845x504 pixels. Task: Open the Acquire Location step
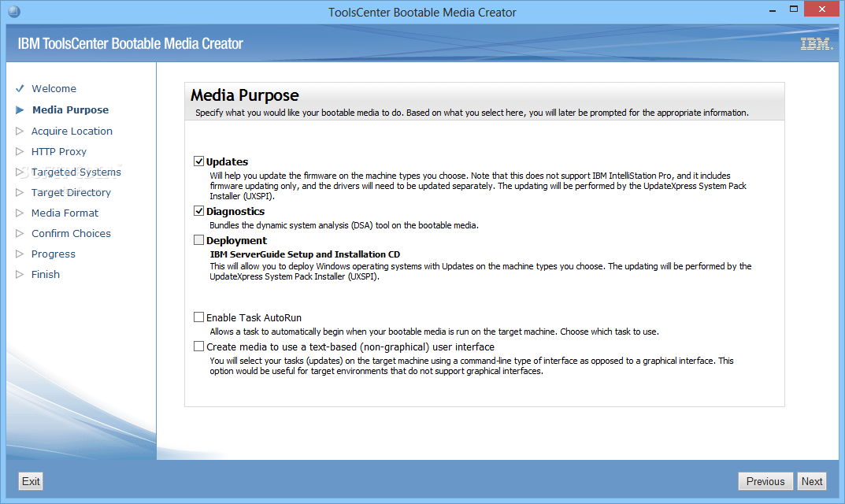click(x=72, y=131)
